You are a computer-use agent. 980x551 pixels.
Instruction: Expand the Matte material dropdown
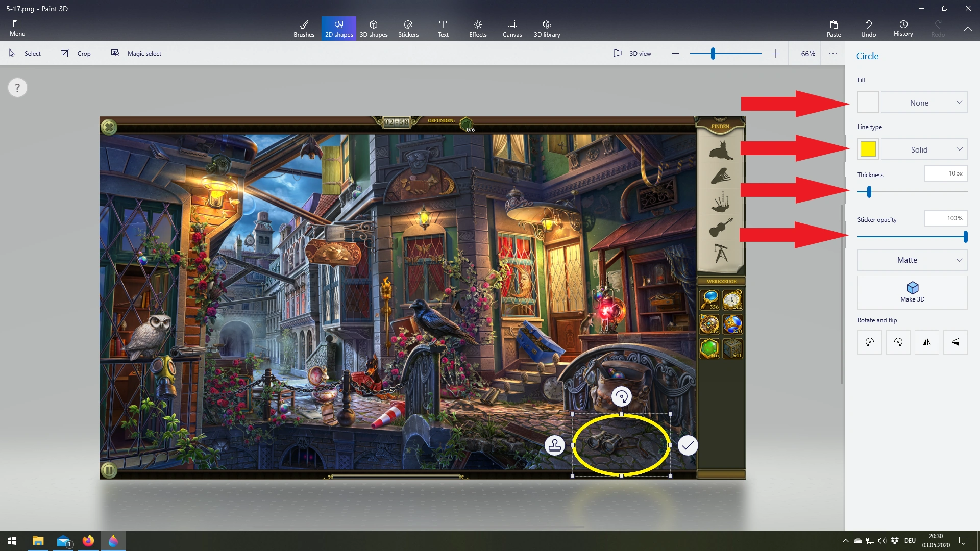click(x=912, y=260)
